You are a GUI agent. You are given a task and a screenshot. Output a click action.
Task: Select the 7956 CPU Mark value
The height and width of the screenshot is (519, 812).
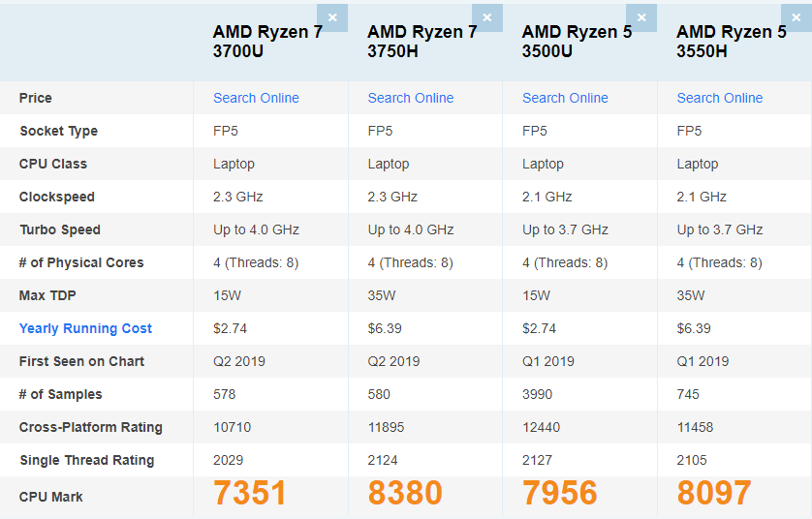tap(559, 493)
